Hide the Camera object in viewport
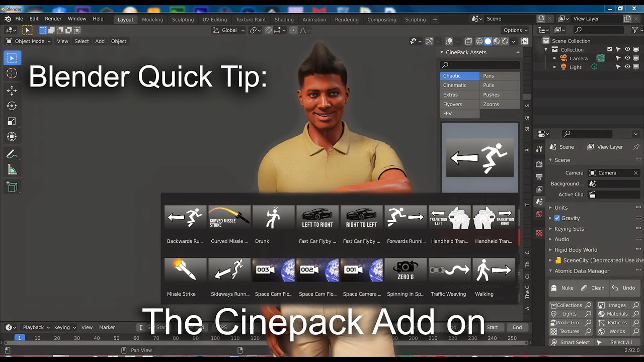The image size is (644, 362). pyautogui.click(x=627, y=58)
